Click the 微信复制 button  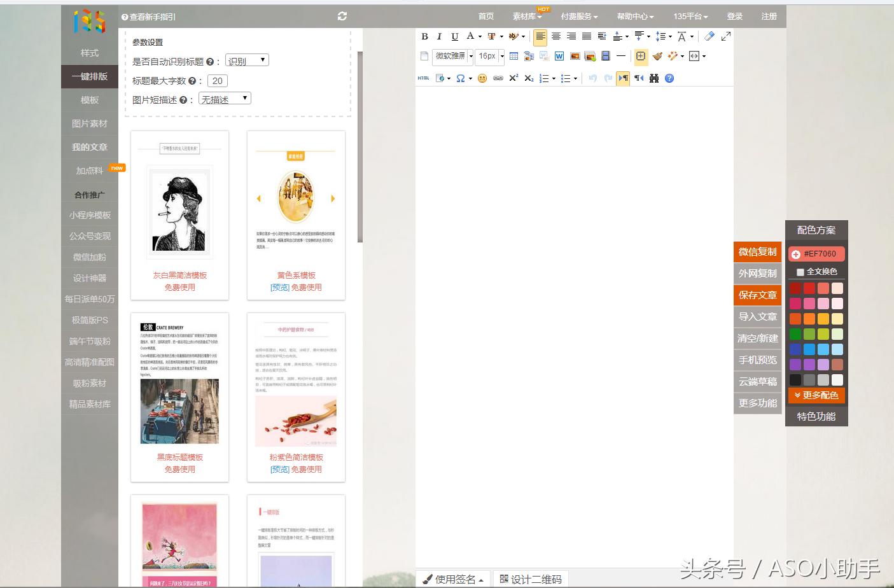coord(757,252)
